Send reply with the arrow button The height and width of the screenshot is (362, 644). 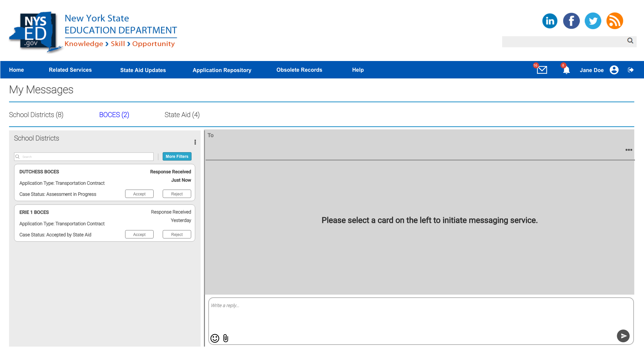623,336
